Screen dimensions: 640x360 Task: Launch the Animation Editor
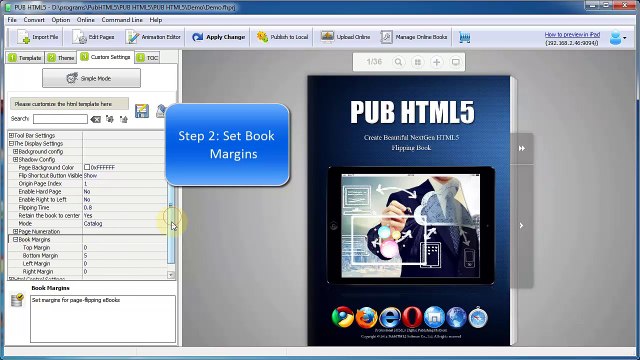153,37
